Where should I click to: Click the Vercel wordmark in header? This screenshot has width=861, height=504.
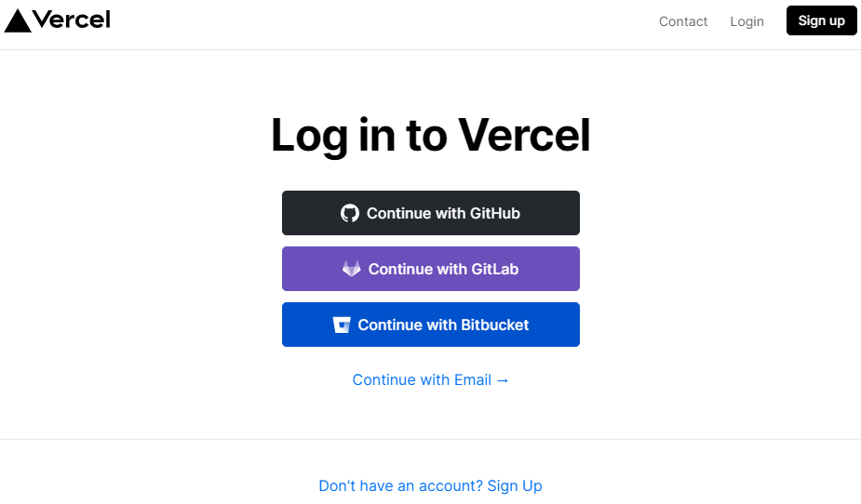coord(72,20)
